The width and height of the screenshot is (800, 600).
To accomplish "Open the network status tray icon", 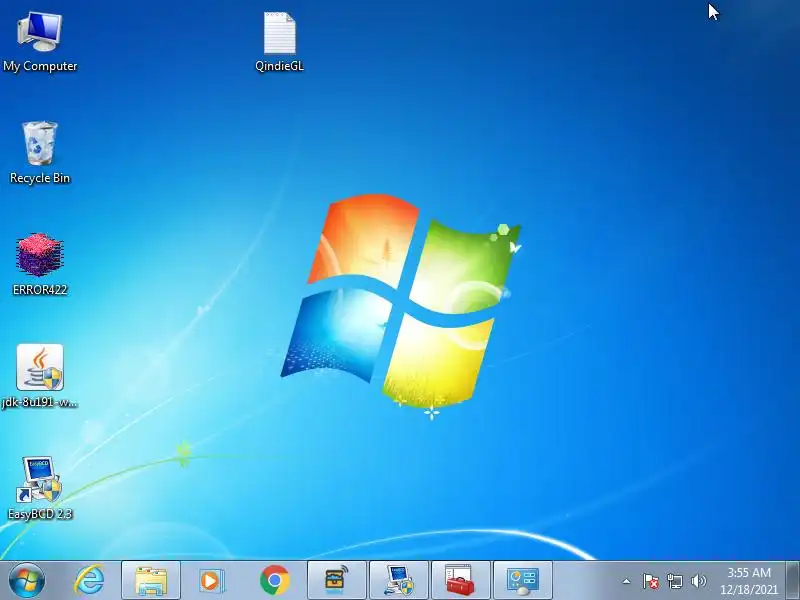I will (674, 581).
